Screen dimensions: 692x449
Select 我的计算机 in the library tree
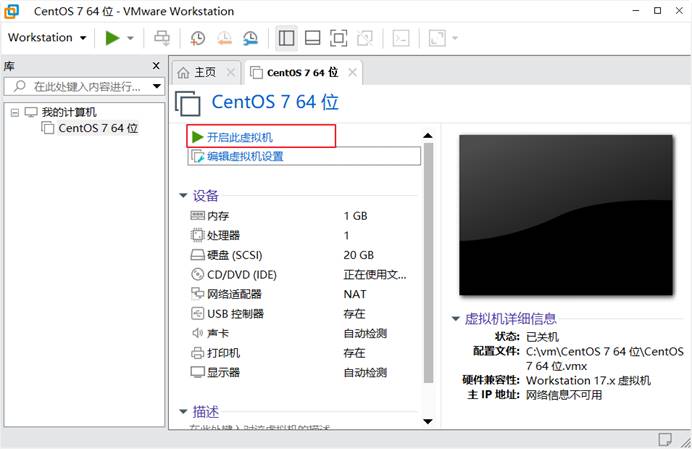[x=69, y=112]
